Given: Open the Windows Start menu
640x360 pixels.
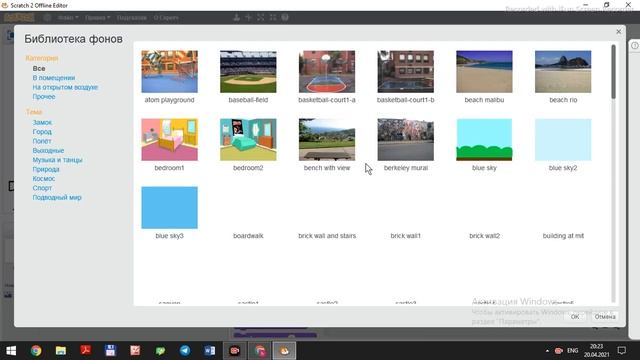Looking at the screenshot, I should pos(11,351).
